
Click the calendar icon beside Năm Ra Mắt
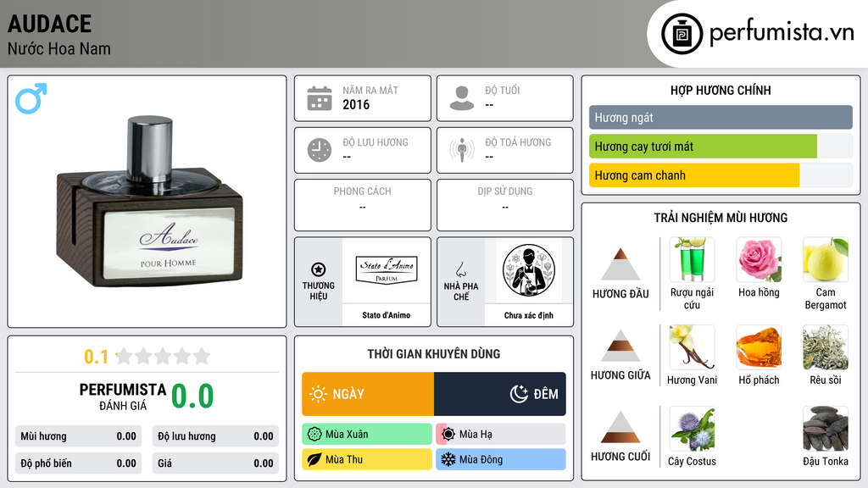pyautogui.click(x=320, y=98)
